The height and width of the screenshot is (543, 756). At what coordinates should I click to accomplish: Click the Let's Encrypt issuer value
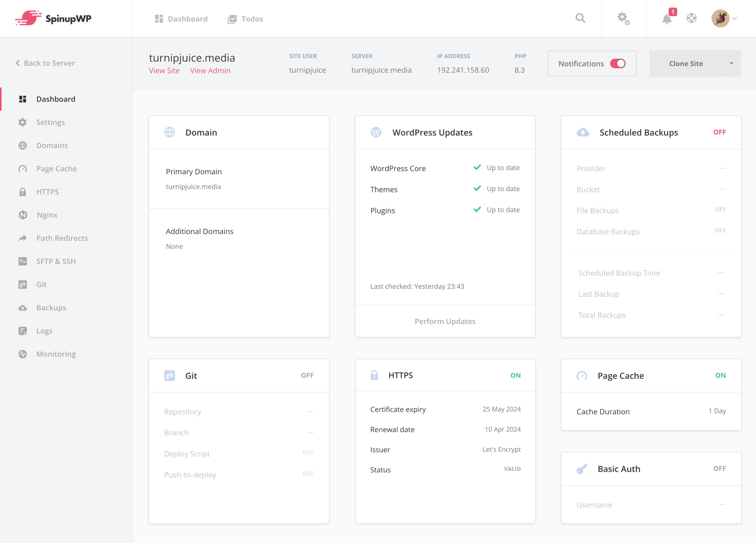501,450
